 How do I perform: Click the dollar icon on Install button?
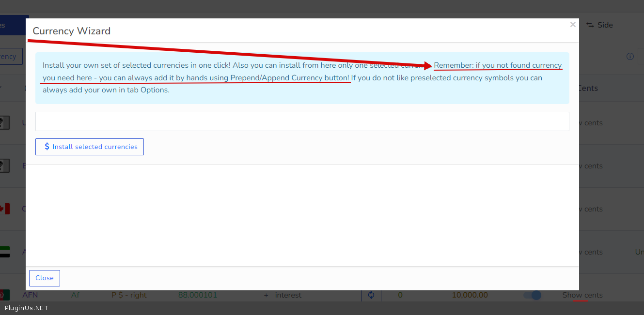[x=47, y=147]
